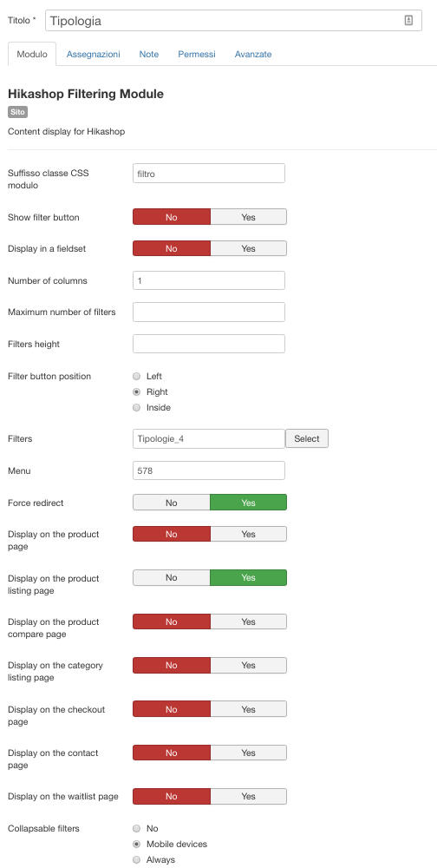
Task: Open the Avanzate tab
Action: click(x=253, y=54)
